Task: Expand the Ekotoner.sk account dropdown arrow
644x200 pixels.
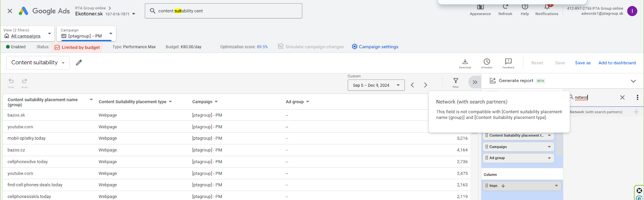Action: pos(134,14)
